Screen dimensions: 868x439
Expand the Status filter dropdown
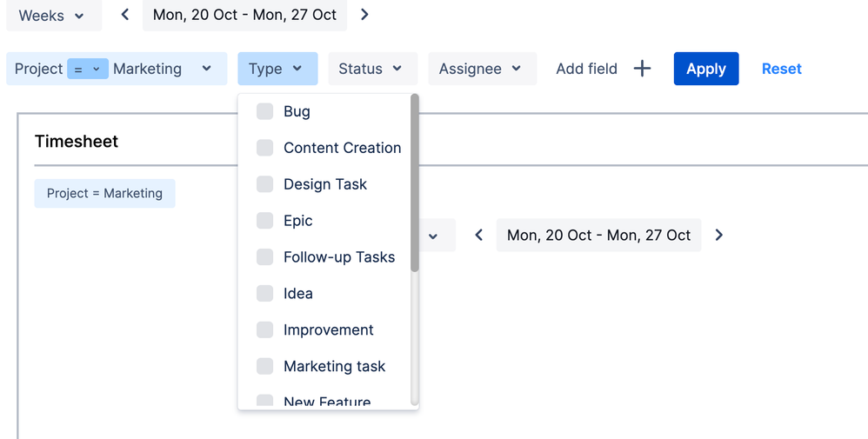coord(371,69)
